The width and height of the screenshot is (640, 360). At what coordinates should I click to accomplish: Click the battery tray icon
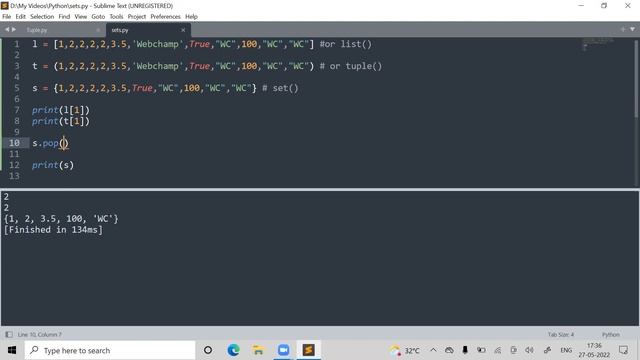[x=481, y=350]
